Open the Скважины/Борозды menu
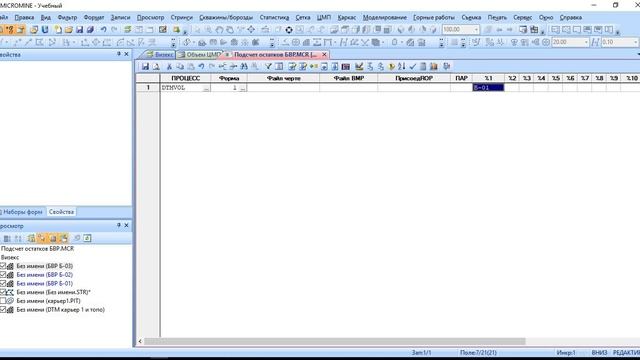This screenshot has width=640, height=360. click(x=226, y=18)
